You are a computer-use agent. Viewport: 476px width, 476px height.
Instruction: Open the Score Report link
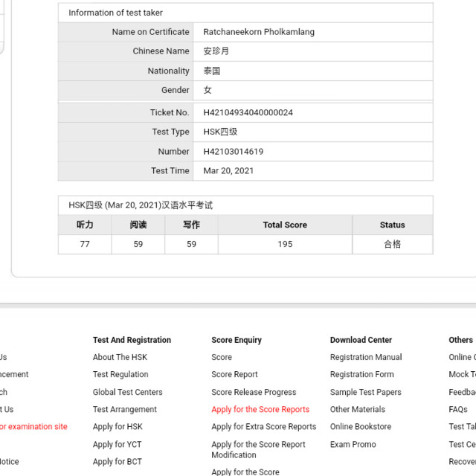click(x=234, y=375)
